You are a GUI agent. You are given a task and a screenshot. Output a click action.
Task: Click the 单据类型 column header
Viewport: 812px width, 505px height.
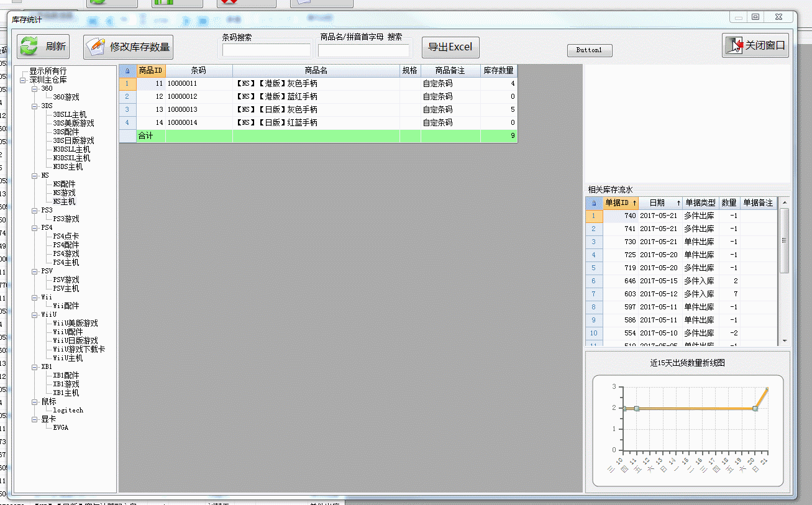[x=700, y=203]
